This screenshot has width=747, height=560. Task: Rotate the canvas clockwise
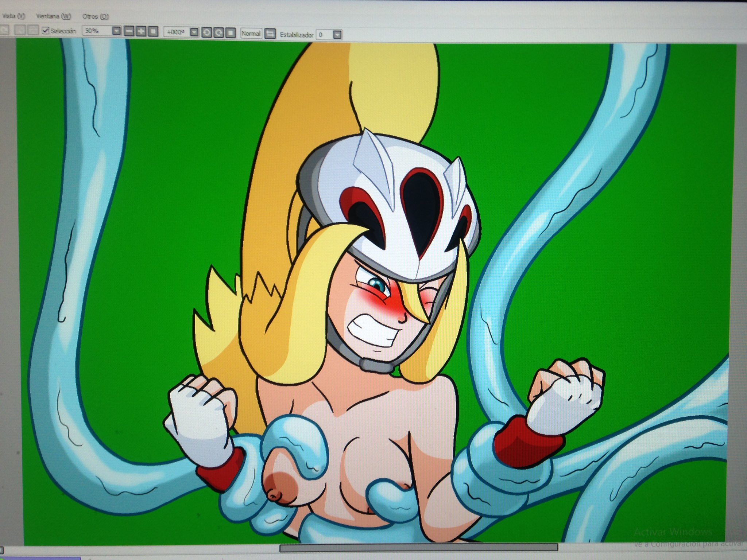(218, 33)
